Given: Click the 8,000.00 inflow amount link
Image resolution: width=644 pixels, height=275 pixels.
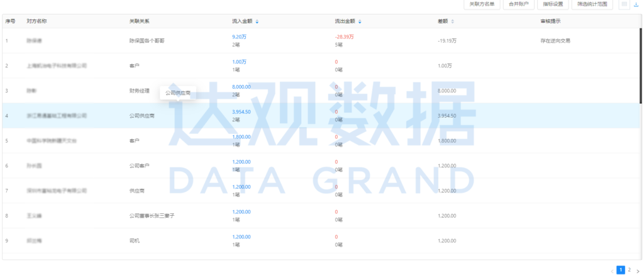Looking at the screenshot, I should [x=241, y=87].
